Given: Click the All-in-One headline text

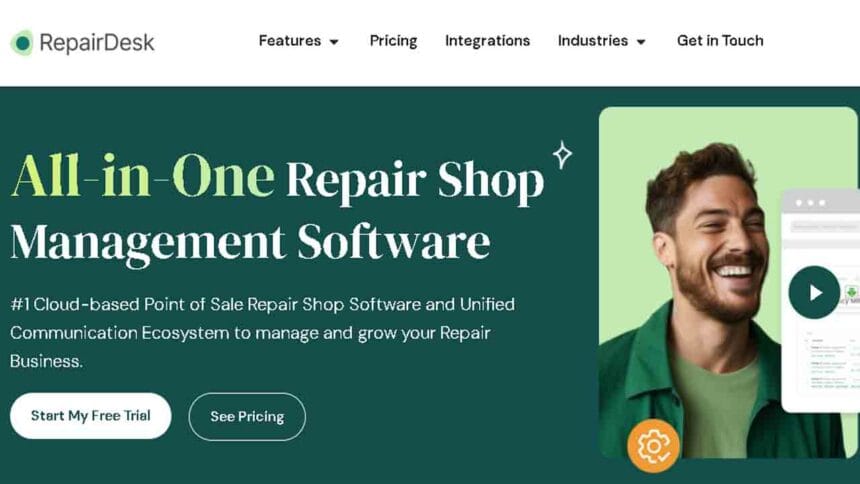Looking at the screenshot, I should point(143,177).
